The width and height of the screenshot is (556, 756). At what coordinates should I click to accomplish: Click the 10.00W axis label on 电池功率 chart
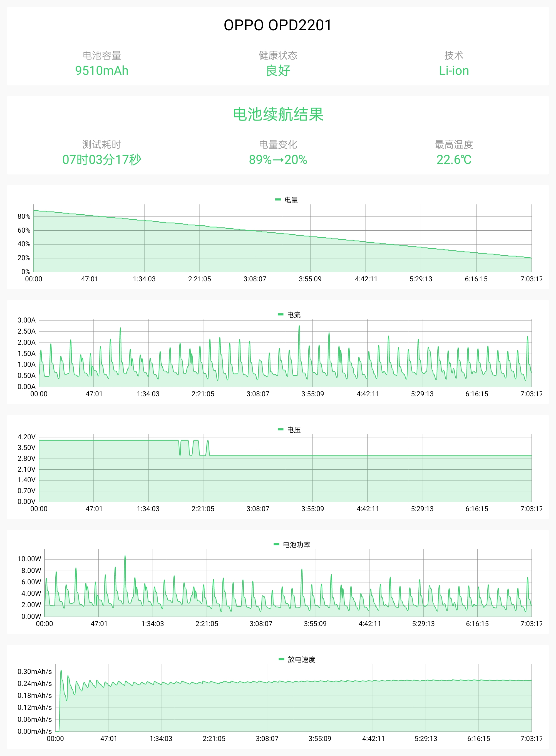point(29,559)
